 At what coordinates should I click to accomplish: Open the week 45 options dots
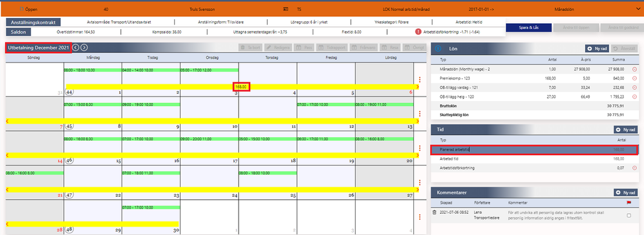[419, 114]
